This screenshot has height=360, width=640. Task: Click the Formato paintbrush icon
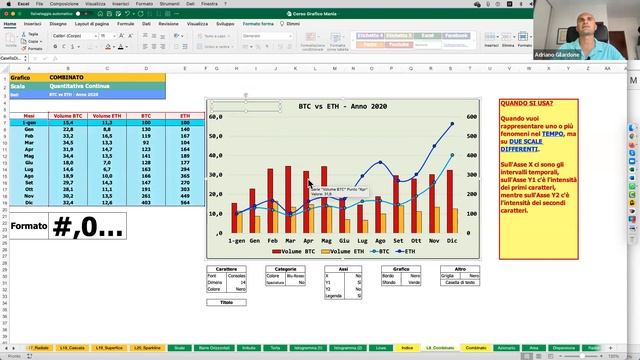point(24,48)
